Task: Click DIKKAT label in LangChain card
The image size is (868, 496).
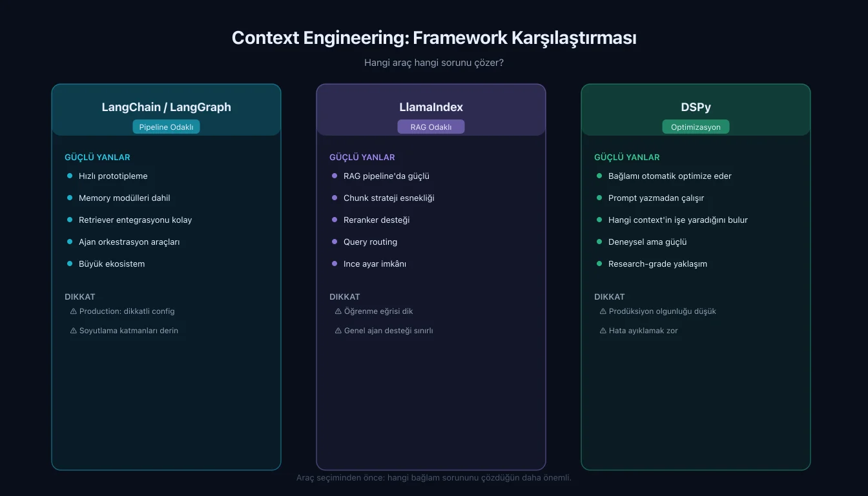Action: click(80, 297)
